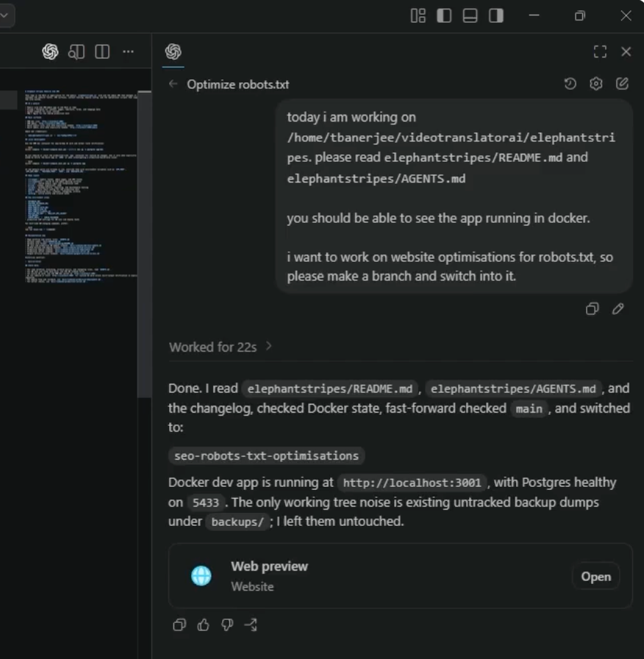
Task: Open preview to the side icon
Action: click(76, 51)
